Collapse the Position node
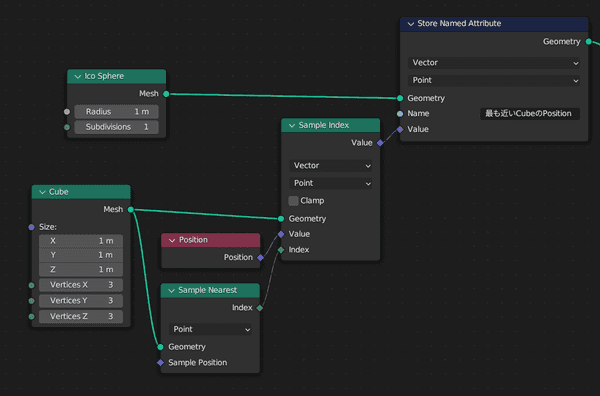Screen dimensions: 600x396 [172, 240]
